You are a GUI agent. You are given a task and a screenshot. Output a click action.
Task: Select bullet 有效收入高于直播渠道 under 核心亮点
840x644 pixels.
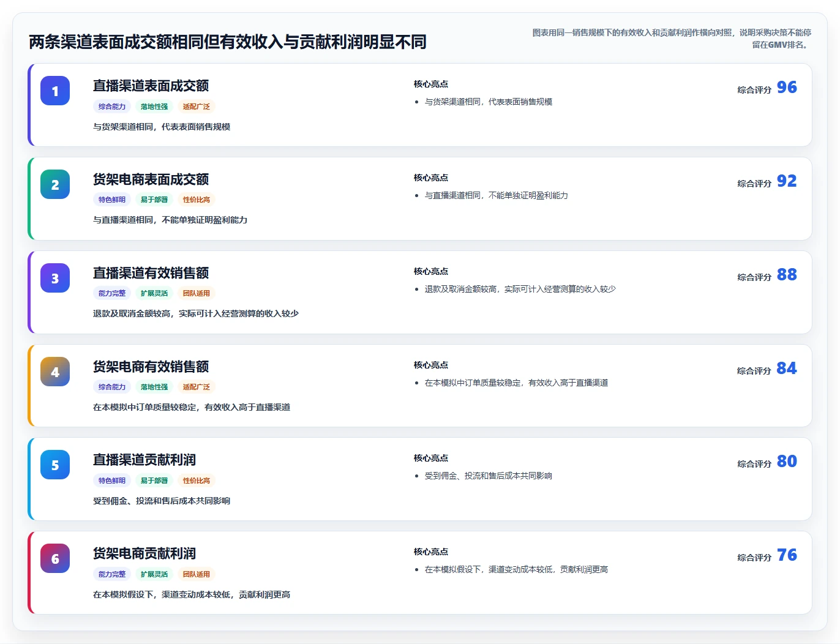click(517, 383)
